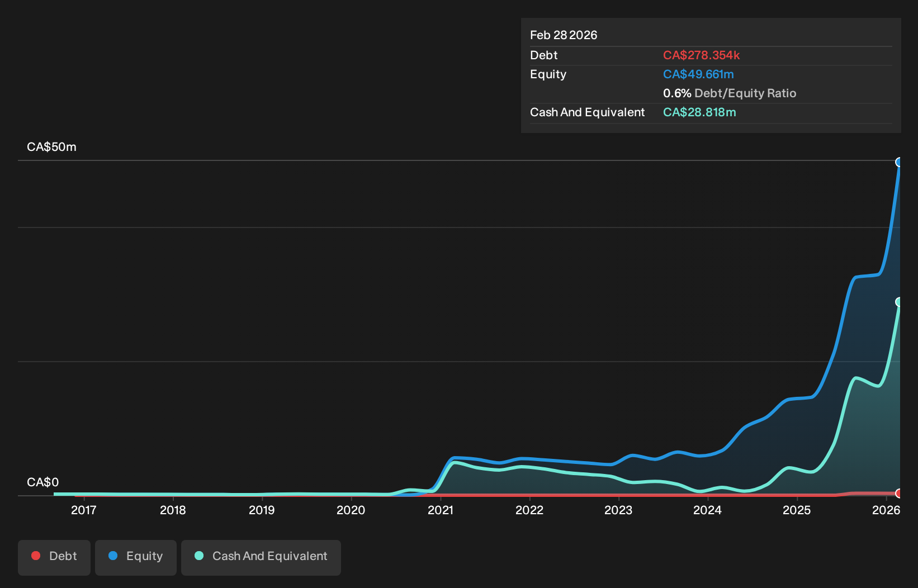918x588 pixels.
Task: Click the teal Cash And Equivalent legend dot
Action: [199, 556]
